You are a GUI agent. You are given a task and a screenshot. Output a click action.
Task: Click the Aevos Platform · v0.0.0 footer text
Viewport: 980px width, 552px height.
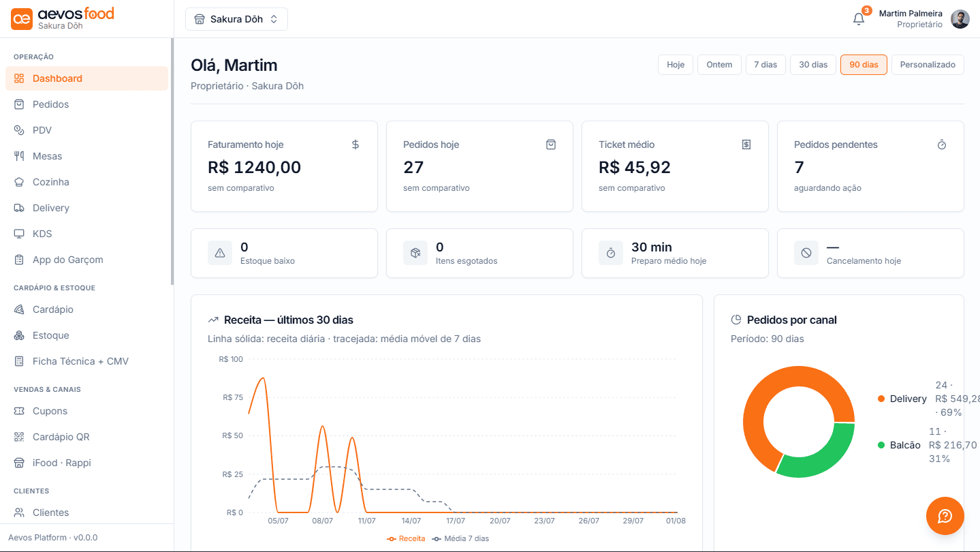click(x=53, y=538)
